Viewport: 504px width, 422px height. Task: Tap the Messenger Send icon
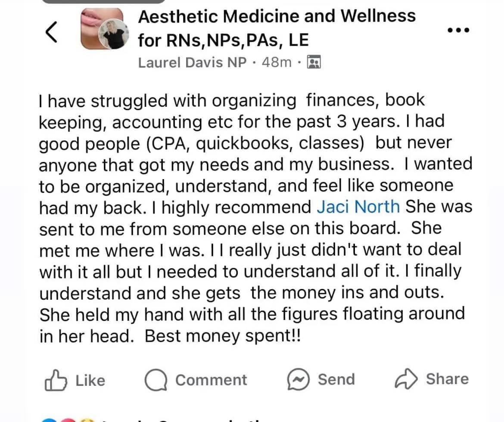[299, 380]
